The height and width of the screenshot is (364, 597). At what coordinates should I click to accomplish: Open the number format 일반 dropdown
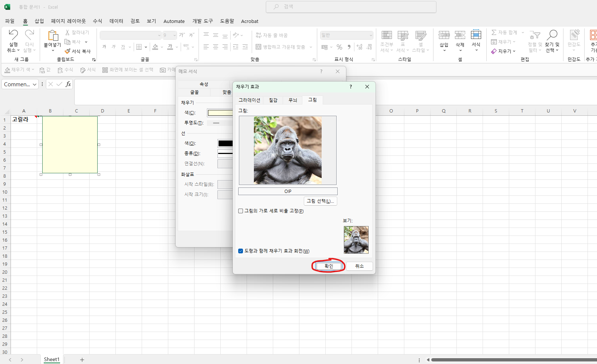pyautogui.click(x=371, y=35)
